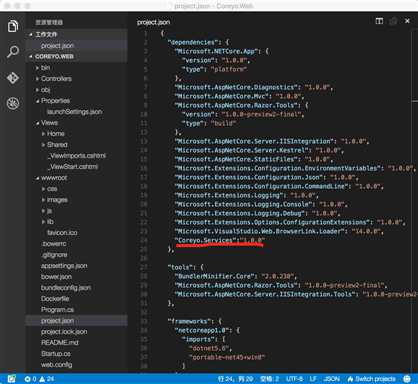
Task: Click the errors and warnings status icon
Action: tap(39, 379)
